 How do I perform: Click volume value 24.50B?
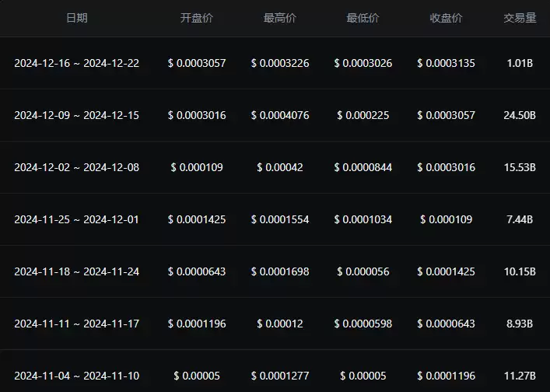pos(520,115)
